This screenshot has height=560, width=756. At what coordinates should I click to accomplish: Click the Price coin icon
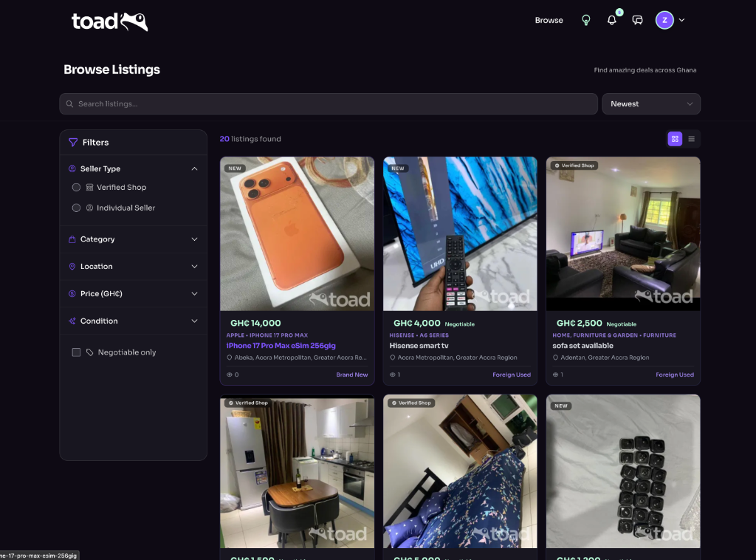72,294
